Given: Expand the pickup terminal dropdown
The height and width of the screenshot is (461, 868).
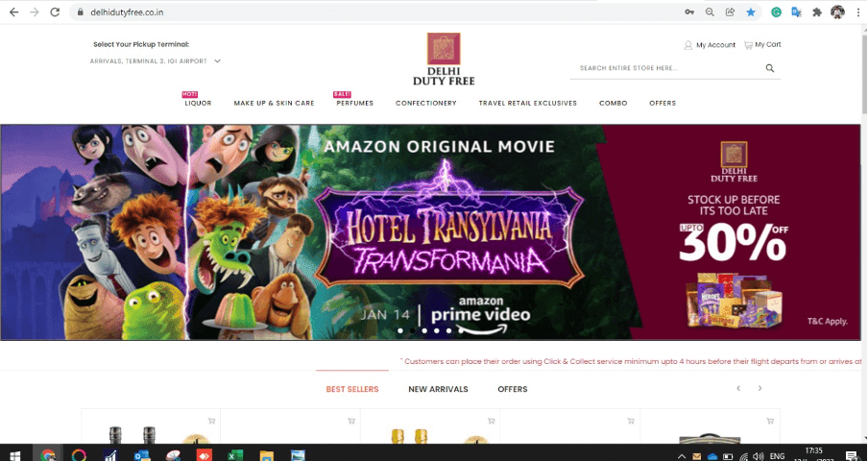Looking at the screenshot, I should pyautogui.click(x=156, y=61).
